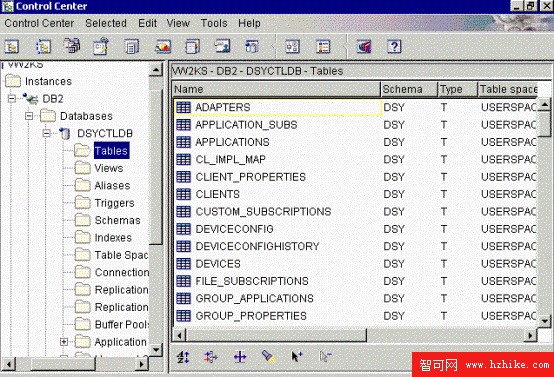Open the Tools menu
554x377 pixels.
214,23
